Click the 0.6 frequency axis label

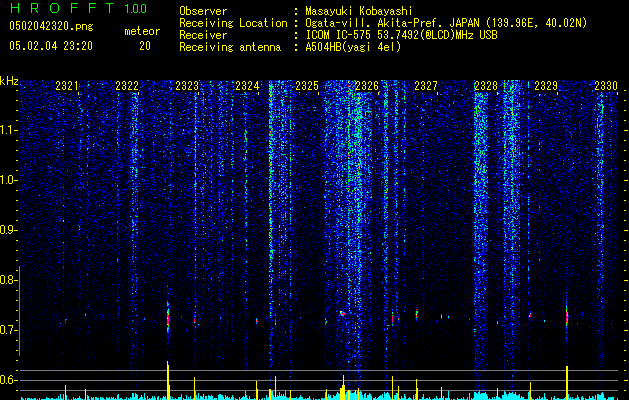(9, 380)
